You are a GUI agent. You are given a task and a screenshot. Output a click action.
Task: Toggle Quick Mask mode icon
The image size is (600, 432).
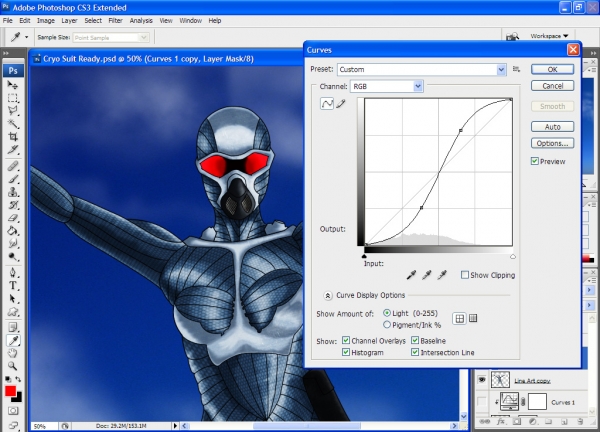13,411
